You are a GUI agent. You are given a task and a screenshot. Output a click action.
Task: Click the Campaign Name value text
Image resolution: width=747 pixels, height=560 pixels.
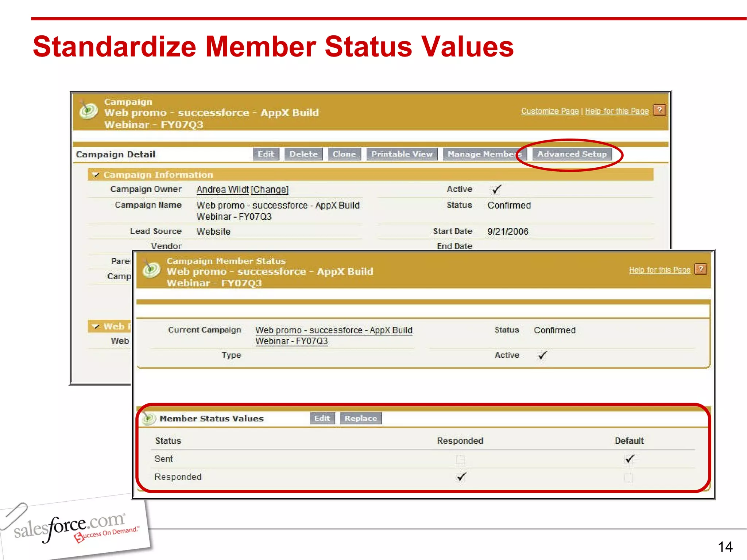pyautogui.click(x=278, y=211)
